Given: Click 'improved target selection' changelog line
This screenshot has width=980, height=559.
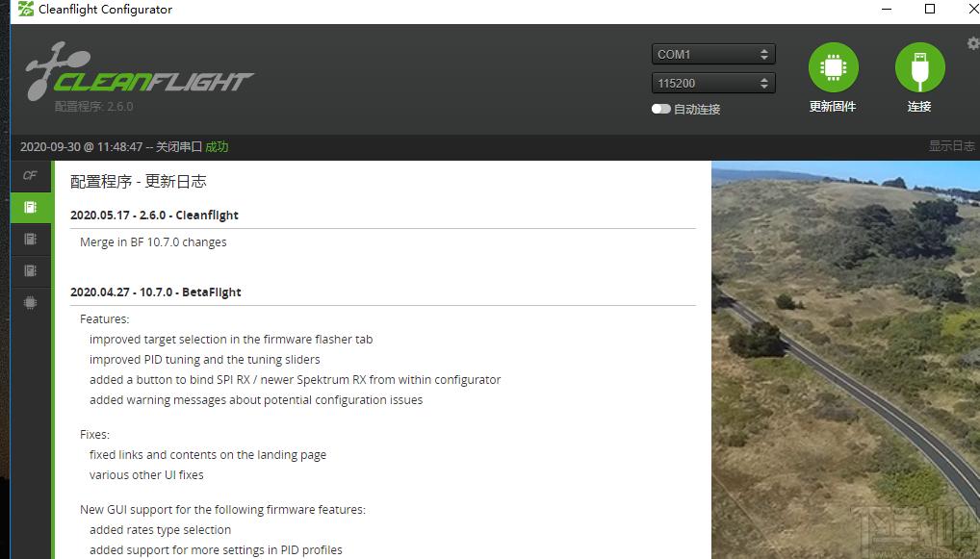Looking at the screenshot, I should 231,339.
